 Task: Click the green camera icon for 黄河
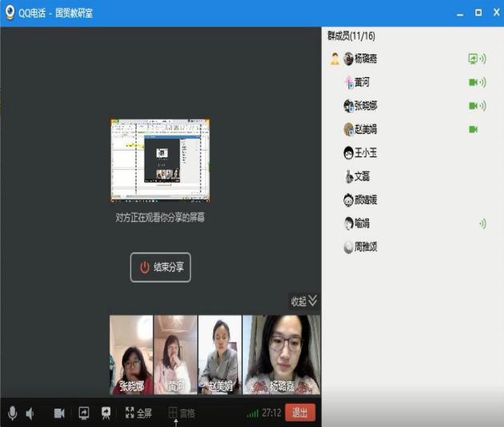pos(473,82)
